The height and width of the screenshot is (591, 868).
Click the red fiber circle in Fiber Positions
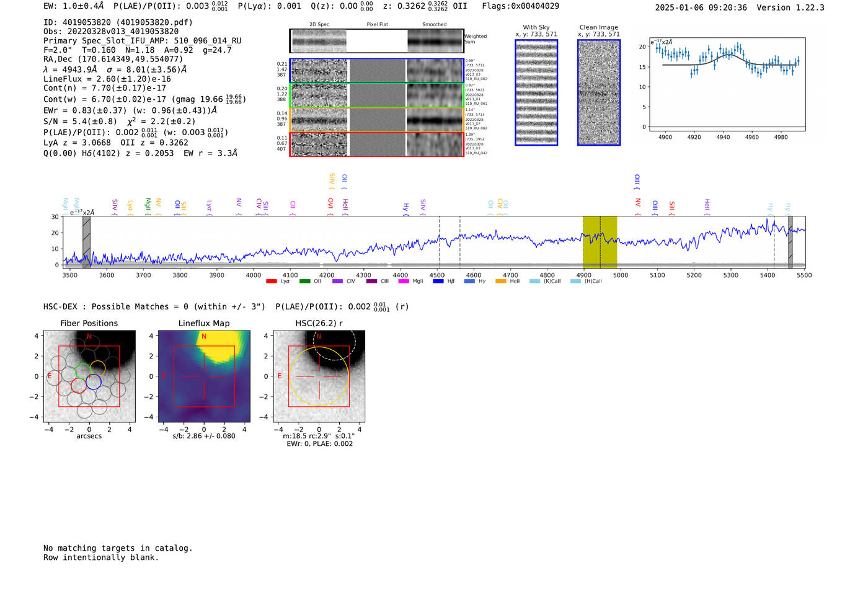79,386
